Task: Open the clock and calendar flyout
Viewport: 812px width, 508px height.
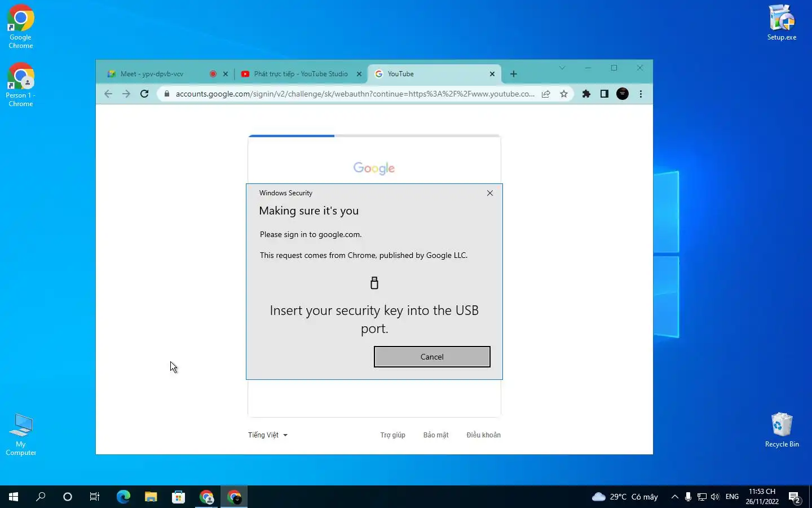Action: pyautogui.click(x=762, y=497)
